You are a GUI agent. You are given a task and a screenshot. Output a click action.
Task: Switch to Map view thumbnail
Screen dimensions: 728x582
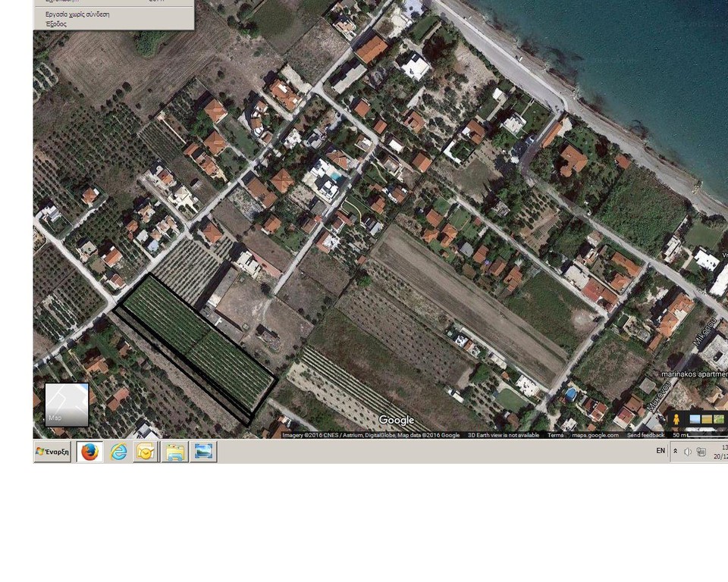click(67, 404)
